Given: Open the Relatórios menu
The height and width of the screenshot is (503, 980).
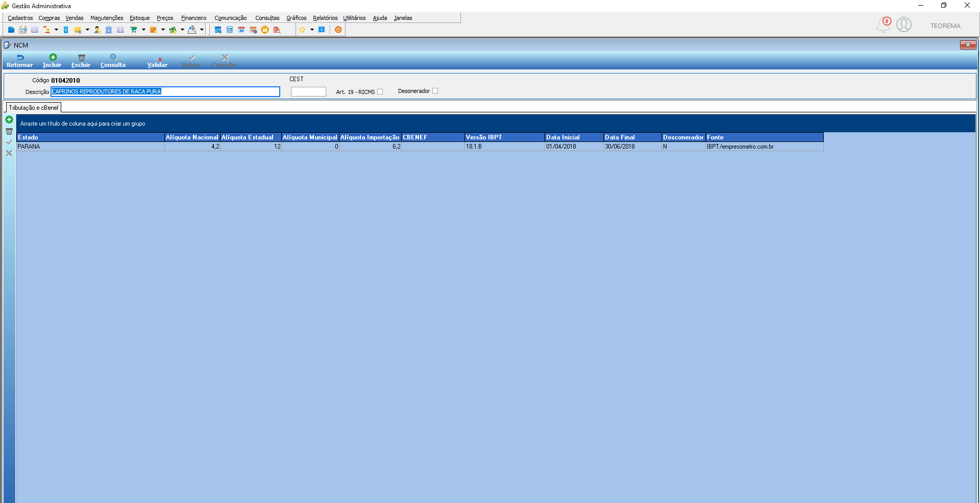Looking at the screenshot, I should click(325, 18).
